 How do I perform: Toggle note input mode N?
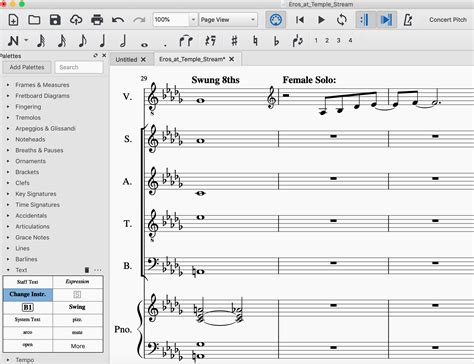[13, 41]
